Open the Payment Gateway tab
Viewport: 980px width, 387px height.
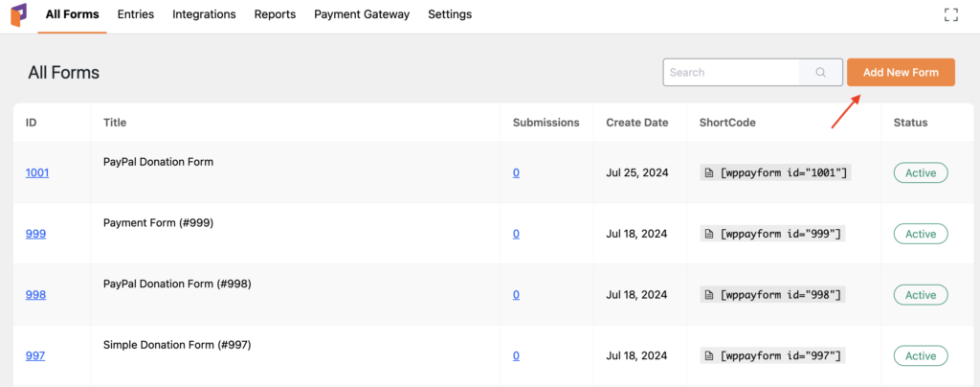coord(362,14)
